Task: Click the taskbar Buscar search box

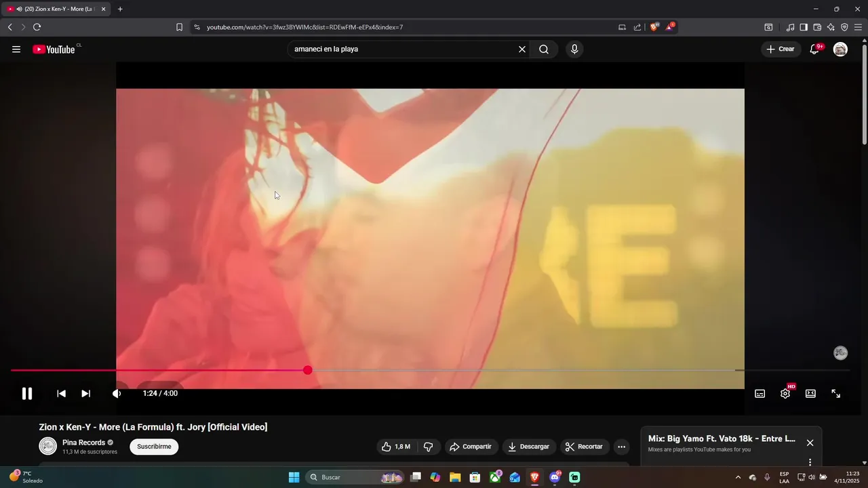Action: (355, 477)
